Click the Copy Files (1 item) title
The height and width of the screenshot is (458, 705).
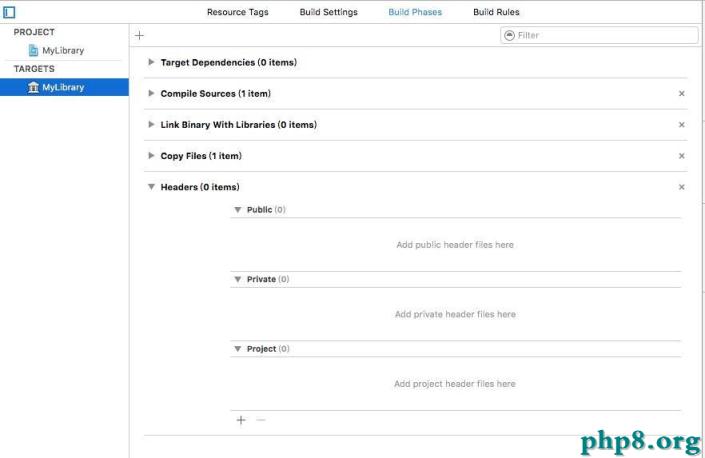point(201,156)
